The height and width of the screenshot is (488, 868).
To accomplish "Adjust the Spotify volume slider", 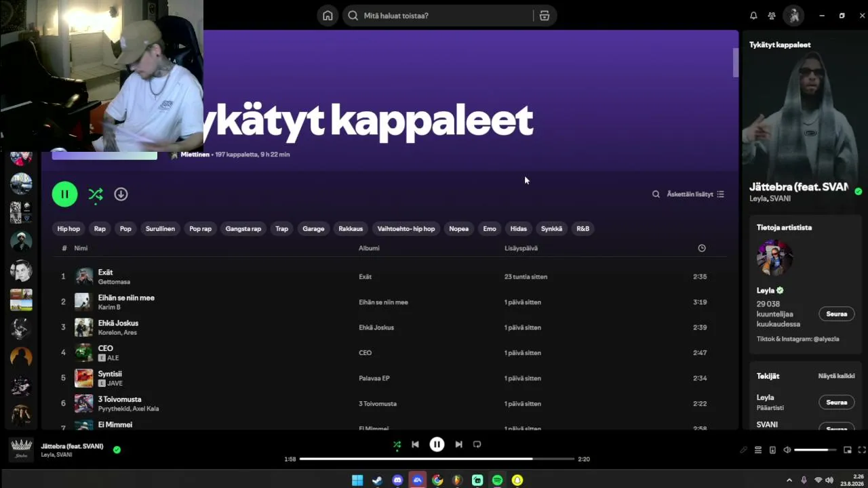I will click(815, 450).
